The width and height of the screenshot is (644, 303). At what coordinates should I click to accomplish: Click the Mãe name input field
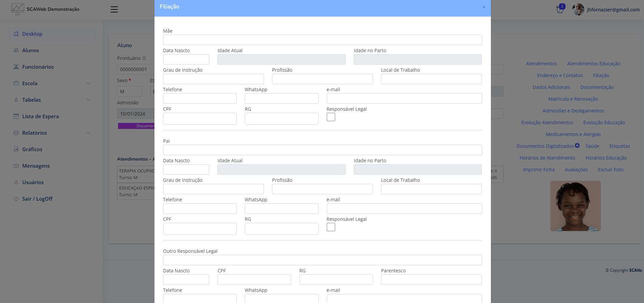coord(322,40)
